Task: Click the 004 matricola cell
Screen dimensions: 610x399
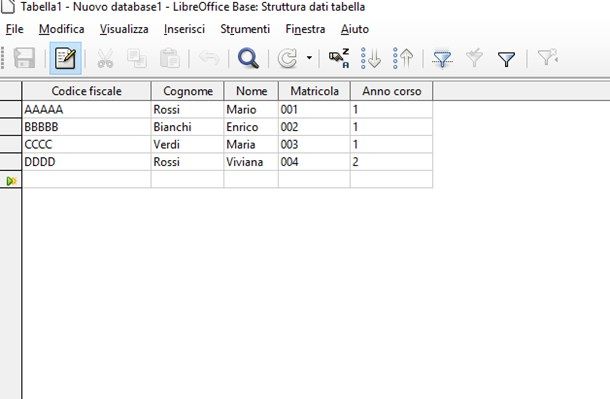Action: 314,162
